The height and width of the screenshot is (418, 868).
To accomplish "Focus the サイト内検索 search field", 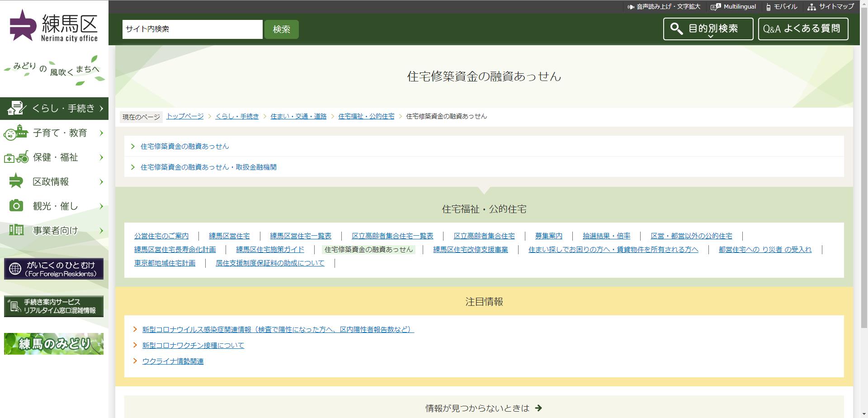I will tap(193, 29).
